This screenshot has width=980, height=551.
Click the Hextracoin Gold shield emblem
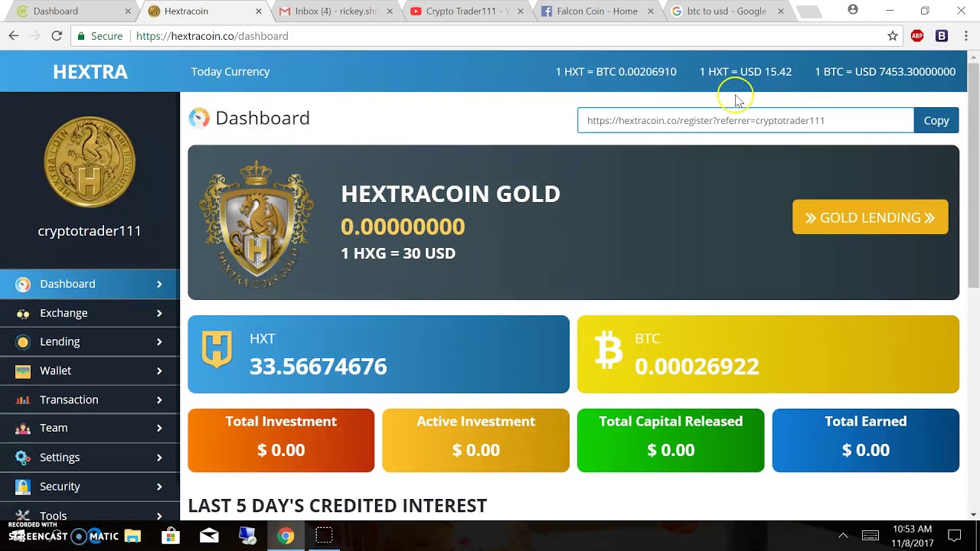click(x=256, y=223)
